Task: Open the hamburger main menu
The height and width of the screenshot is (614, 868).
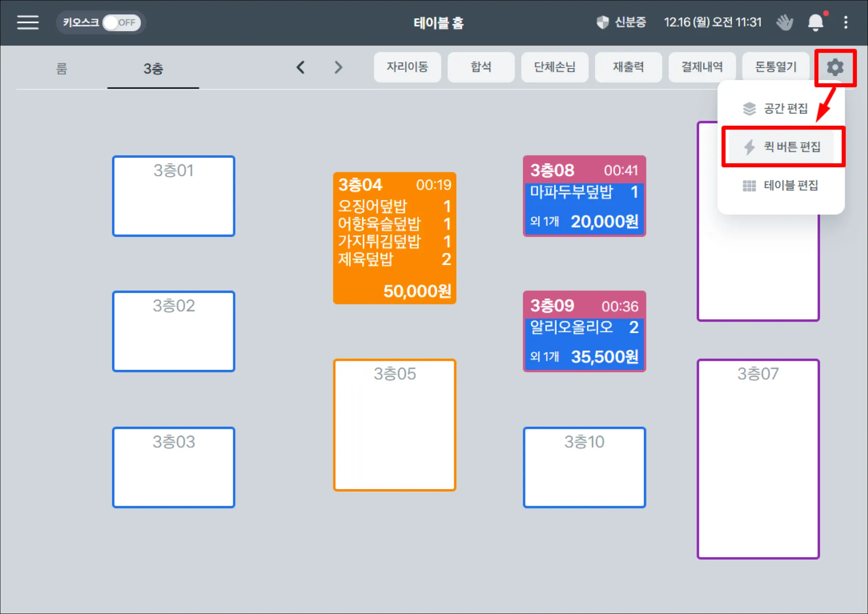Action: point(28,22)
